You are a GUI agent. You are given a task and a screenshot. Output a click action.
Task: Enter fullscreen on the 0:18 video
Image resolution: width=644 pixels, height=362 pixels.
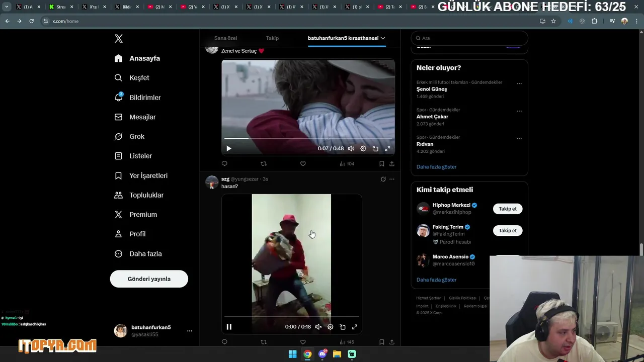pos(355,327)
